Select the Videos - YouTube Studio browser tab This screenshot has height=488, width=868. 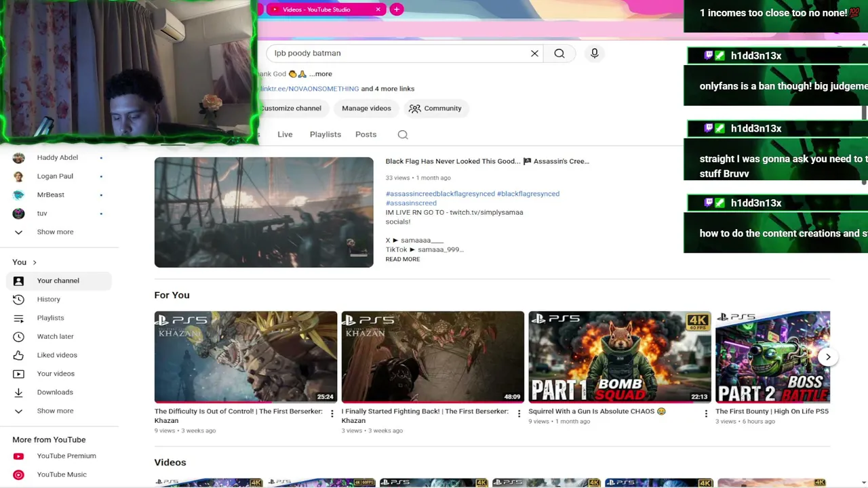325,9
